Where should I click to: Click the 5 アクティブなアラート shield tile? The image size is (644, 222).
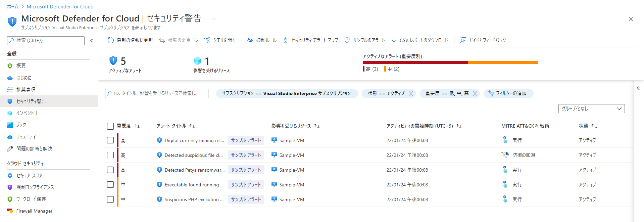(113, 61)
